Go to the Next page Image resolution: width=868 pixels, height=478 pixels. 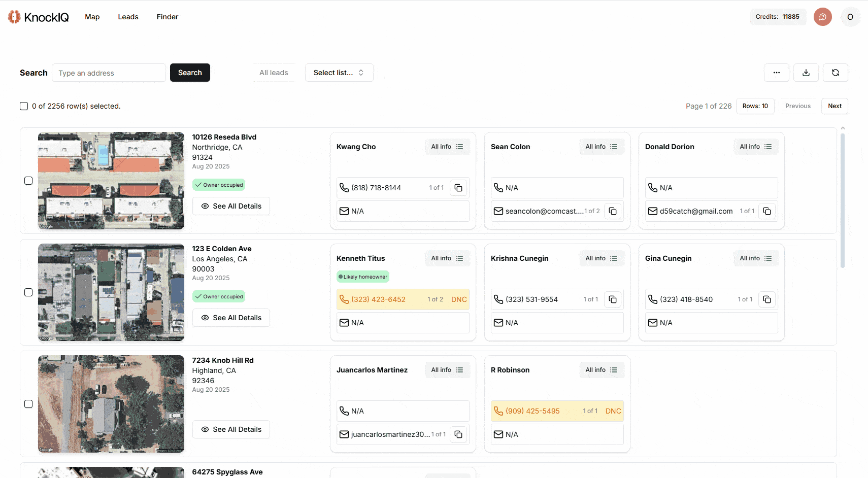(834, 106)
